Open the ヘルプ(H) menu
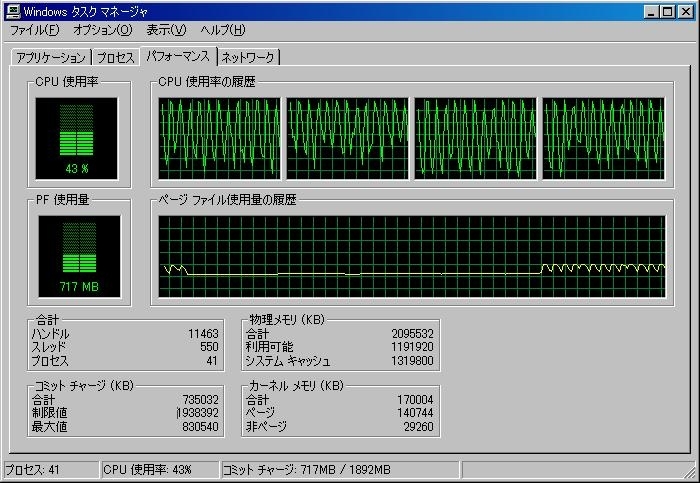The image size is (700, 483). (223, 30)
